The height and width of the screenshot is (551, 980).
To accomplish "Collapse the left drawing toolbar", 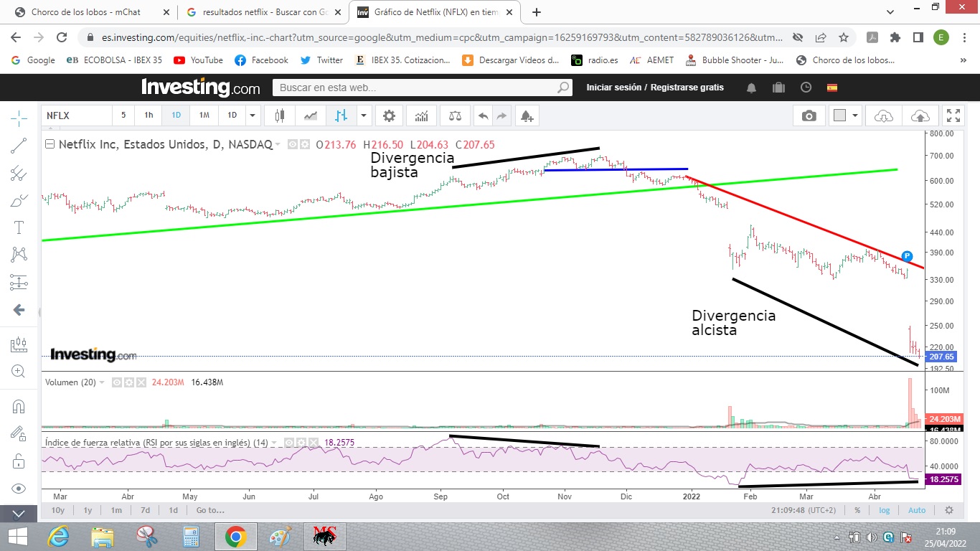I will point(19,514).
